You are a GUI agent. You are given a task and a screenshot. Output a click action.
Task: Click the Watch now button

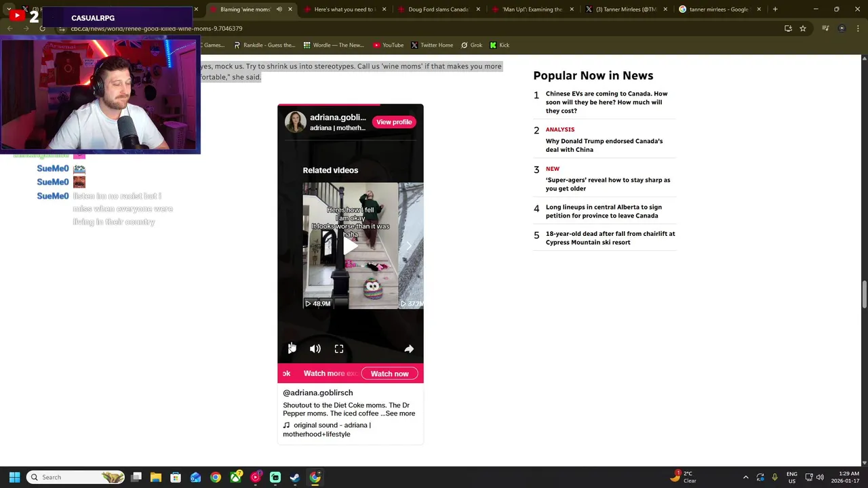coord(390,373)
